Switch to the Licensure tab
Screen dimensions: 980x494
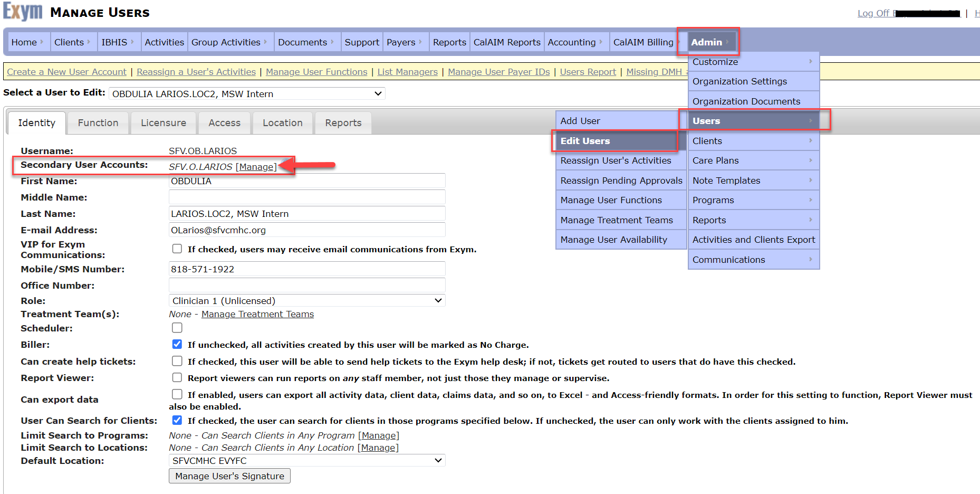click(x=164, y=123)
